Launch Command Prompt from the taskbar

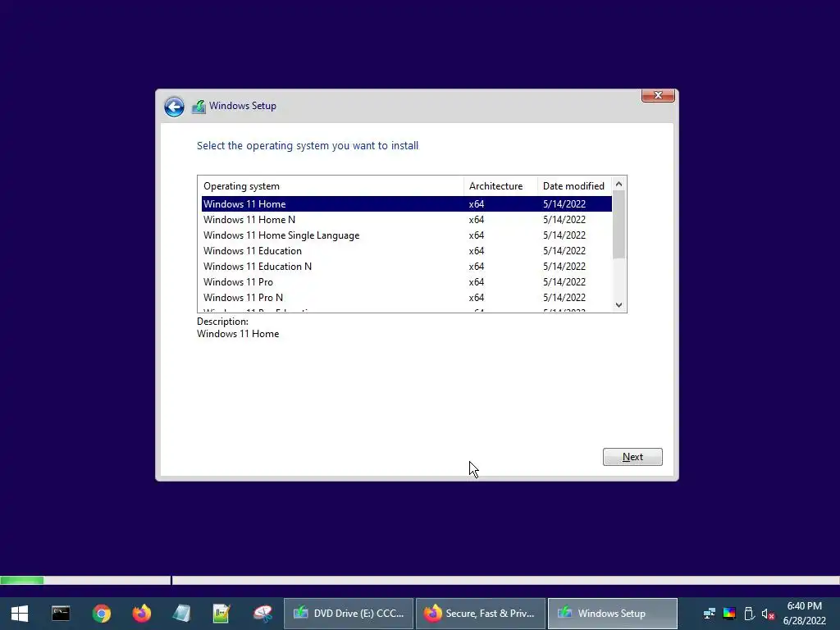(x=61, y=614)
